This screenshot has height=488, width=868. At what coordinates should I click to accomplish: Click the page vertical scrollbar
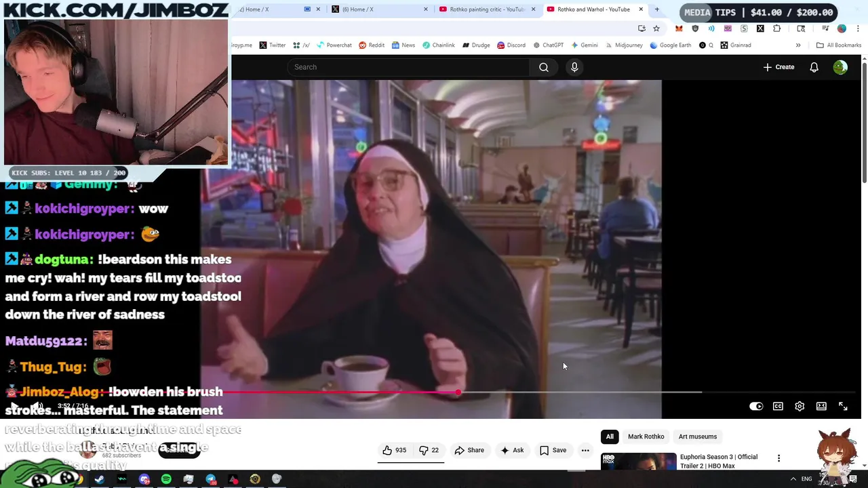tap(864, 122)
